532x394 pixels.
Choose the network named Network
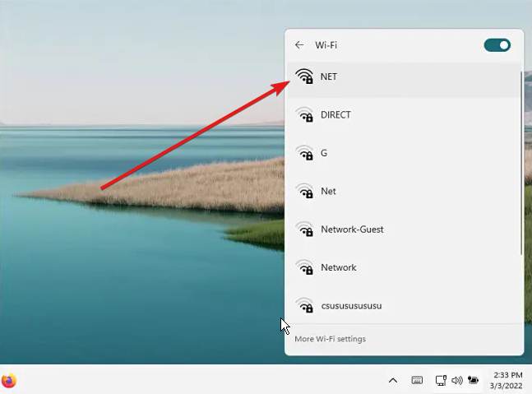coord(404,267)
